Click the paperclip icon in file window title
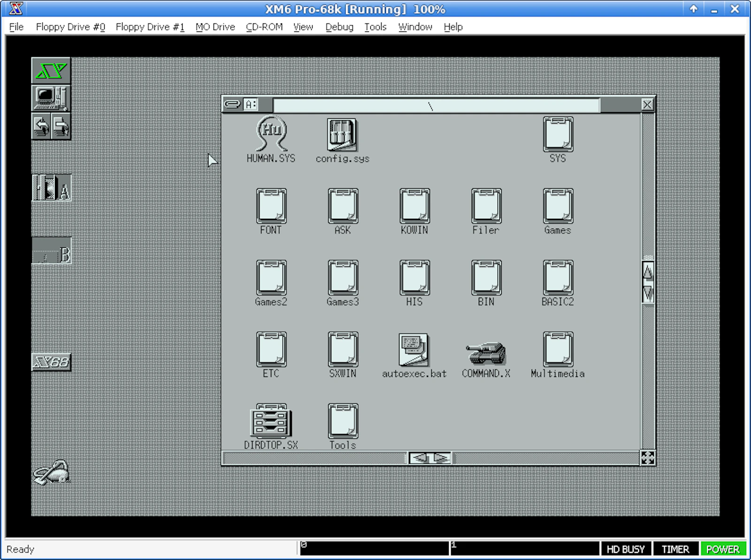This screenshot has height=560, width=751. point(232,104)
